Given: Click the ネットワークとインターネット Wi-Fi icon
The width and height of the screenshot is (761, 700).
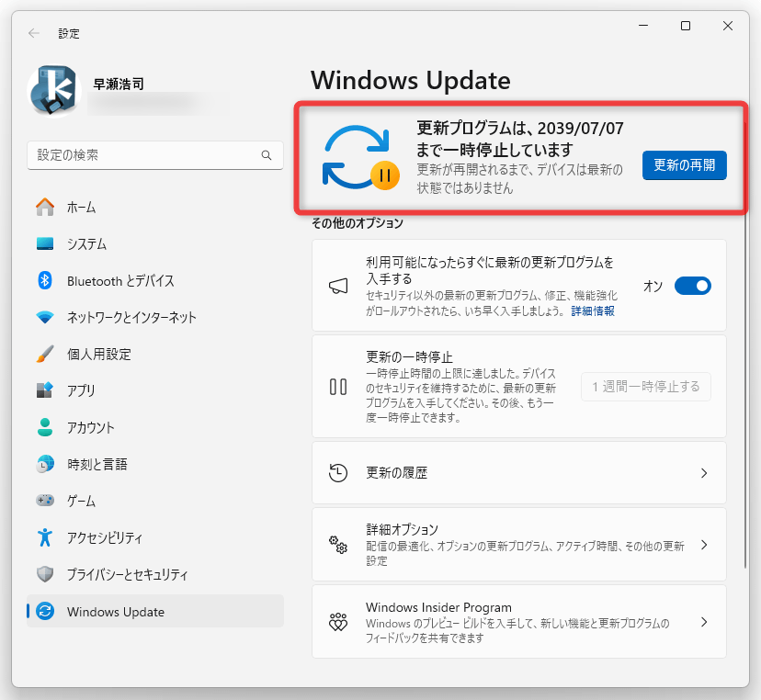Looking at the screenshot, I should (45, 317).
